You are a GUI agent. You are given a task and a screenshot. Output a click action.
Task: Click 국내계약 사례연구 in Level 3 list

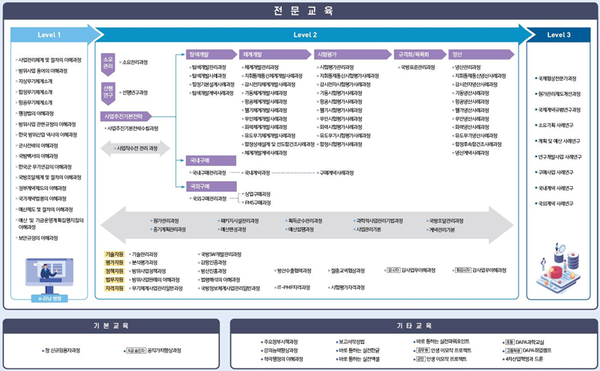click(556, 188)
